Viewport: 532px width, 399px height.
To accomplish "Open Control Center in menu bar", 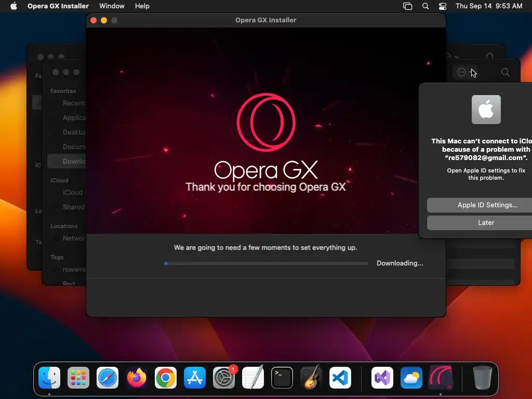I will pyautogui.click(x=443, y=6).
